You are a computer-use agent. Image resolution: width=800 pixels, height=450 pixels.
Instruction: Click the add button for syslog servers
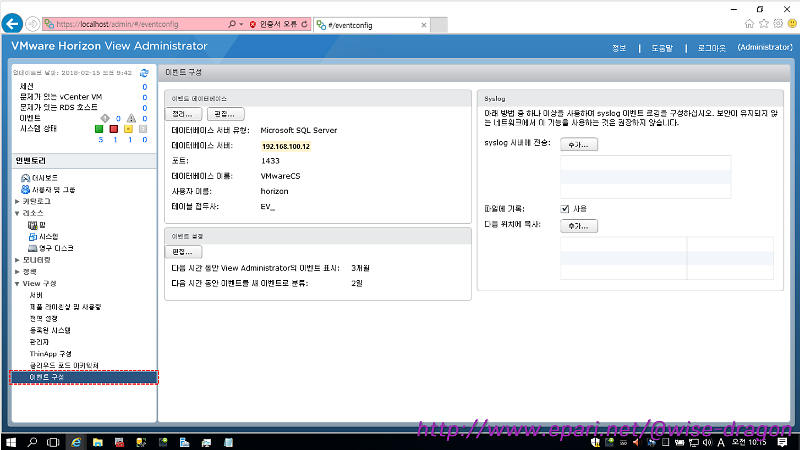coord(579,144)
